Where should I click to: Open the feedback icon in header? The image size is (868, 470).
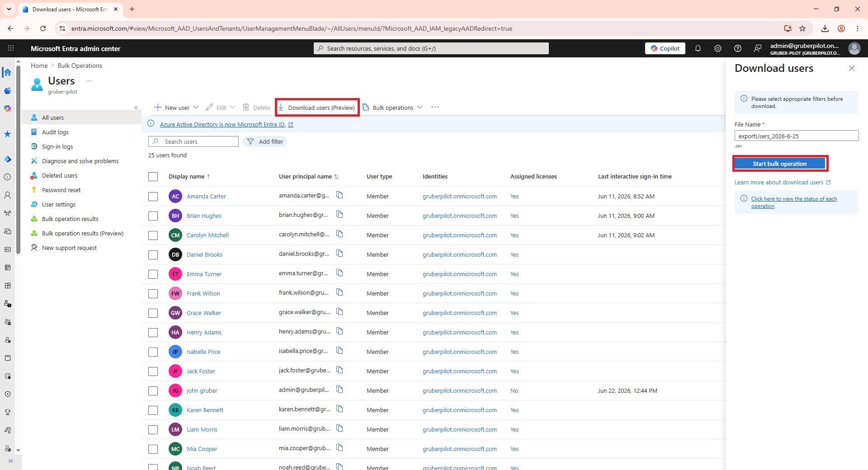click(x=758, y=48)
